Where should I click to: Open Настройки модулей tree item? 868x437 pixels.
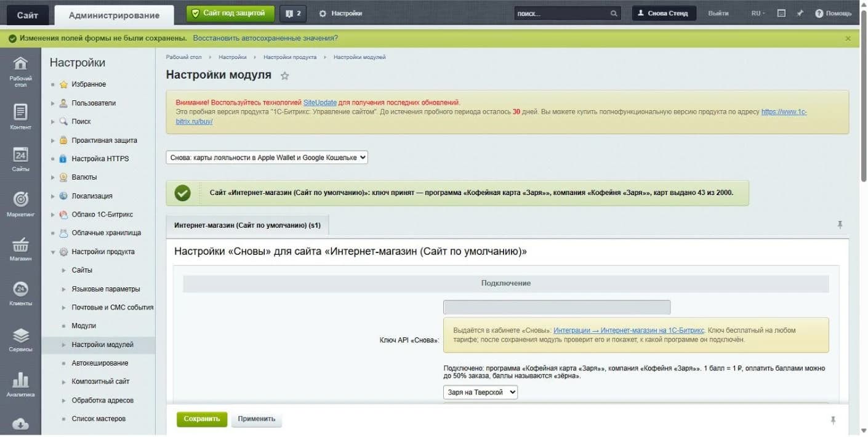[x=102, y=345]
